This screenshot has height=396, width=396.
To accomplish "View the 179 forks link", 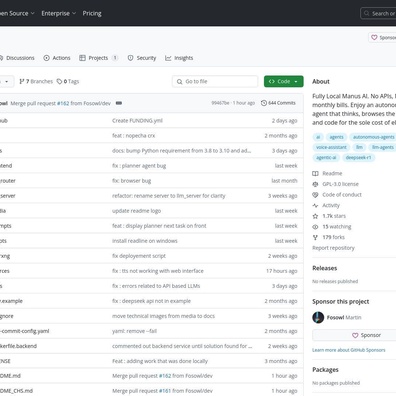I will 329,237.
